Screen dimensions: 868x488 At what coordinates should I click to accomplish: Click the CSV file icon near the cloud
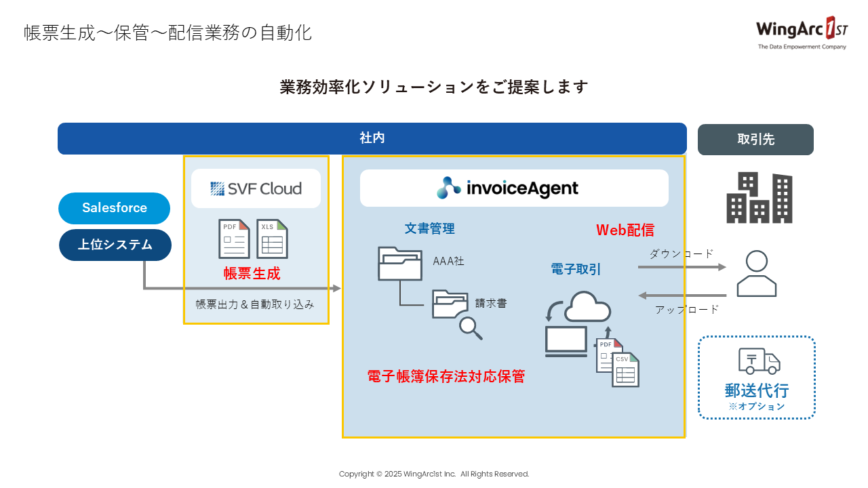(x=625, y=370)
